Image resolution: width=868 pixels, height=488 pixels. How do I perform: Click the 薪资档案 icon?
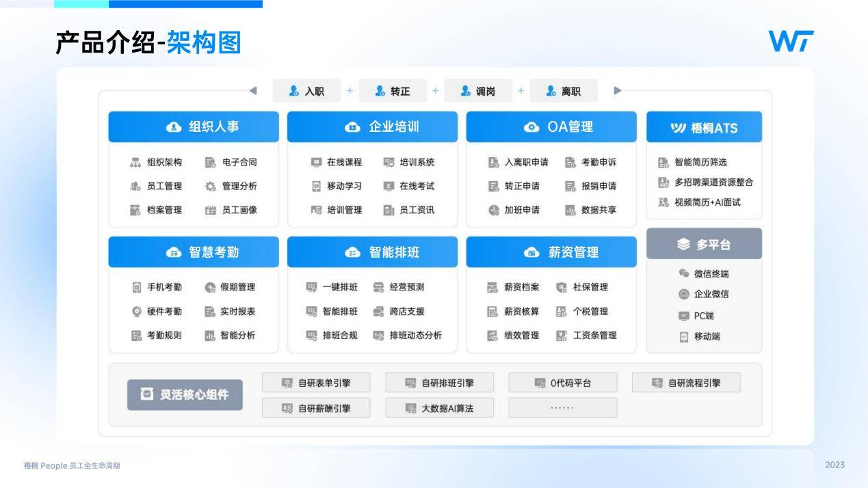pos(492,288)
